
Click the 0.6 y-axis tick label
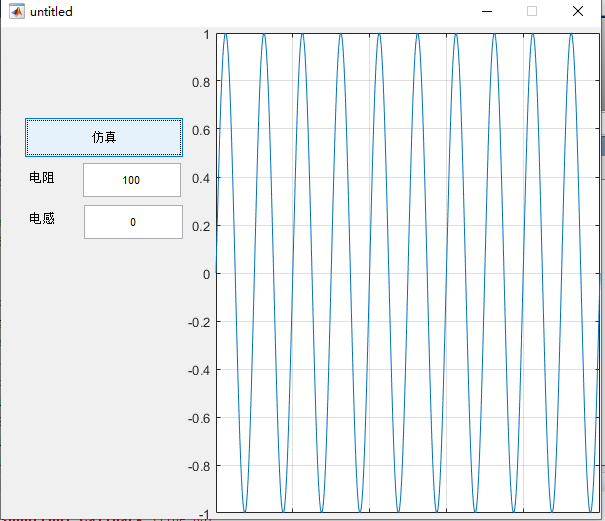point(201,130)
